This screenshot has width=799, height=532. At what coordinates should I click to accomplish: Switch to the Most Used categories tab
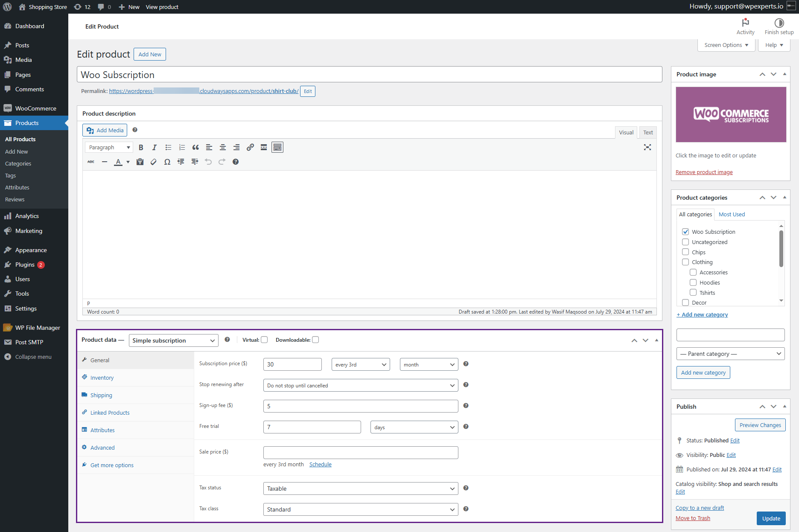pos(732,214)
